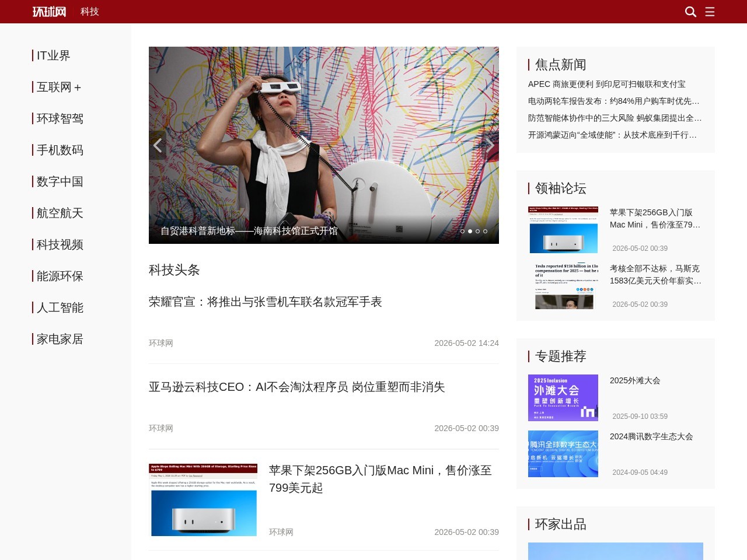Viewport: 747px width, 560px height.
Task: Go to IT业界 section
Action: click(x=53, y=55)
